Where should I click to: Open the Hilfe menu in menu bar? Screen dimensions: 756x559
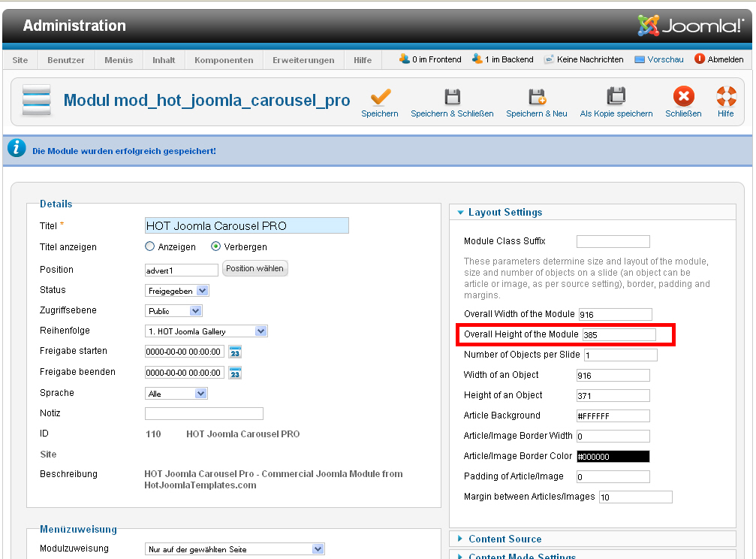coord(363,60)
